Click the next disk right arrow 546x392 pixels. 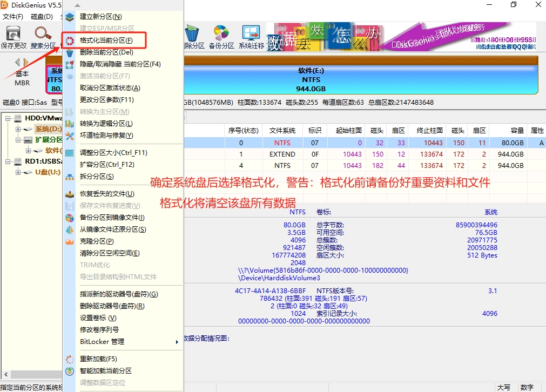tap(25, 62)
